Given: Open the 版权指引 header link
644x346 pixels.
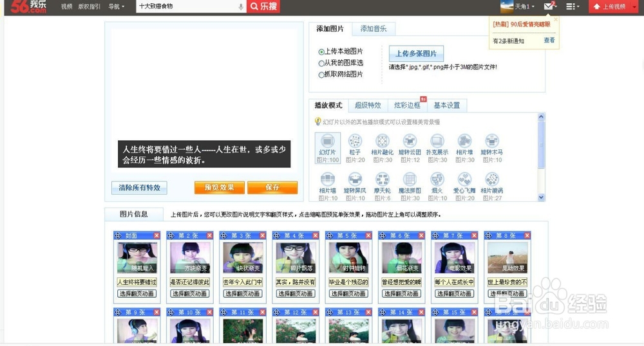Looking at the screenshot, I should tap(89, 6).
